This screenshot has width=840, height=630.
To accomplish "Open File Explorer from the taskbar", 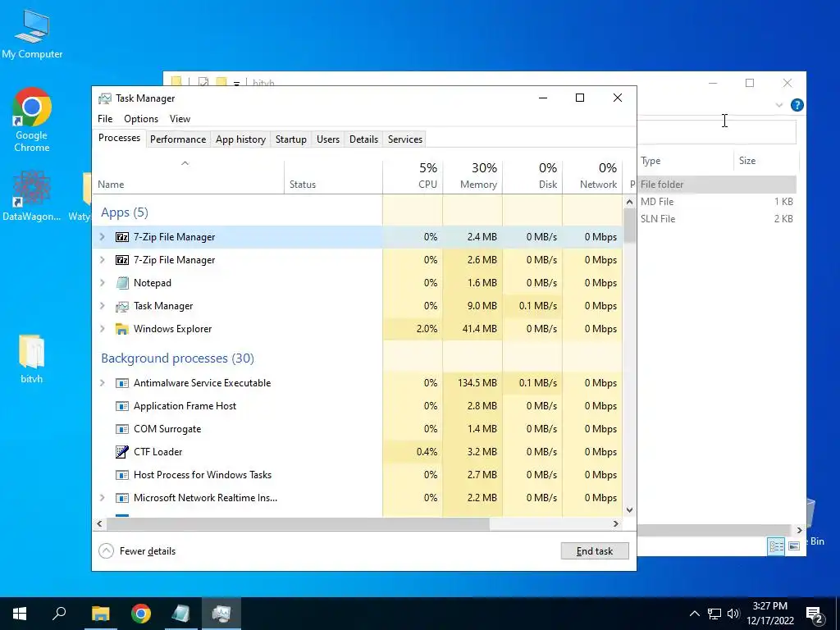I will tap(100, 614).
